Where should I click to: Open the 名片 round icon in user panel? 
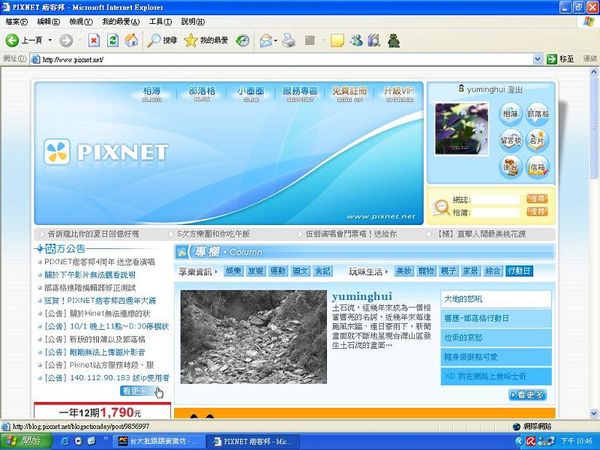(x=538, y=140)
